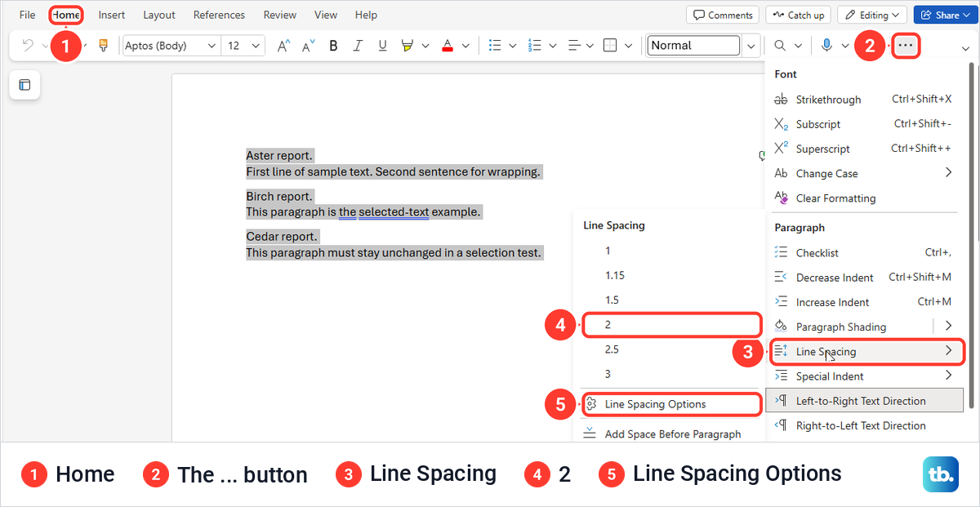Click Increase Indent

[863, 302]
